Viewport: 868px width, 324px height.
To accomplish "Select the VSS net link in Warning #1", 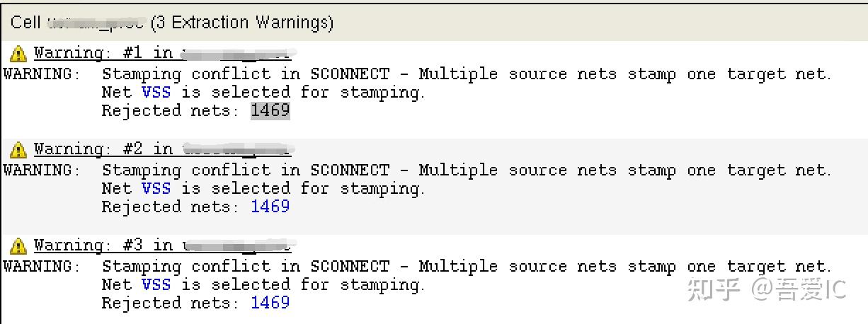I will 156,92.
